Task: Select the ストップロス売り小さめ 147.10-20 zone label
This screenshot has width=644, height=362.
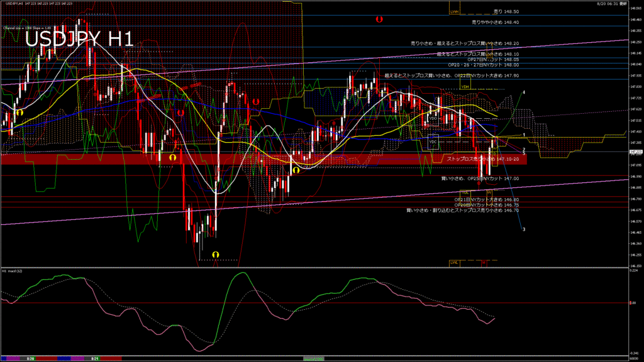Action: pyautogui.click(x=482, y=160)
